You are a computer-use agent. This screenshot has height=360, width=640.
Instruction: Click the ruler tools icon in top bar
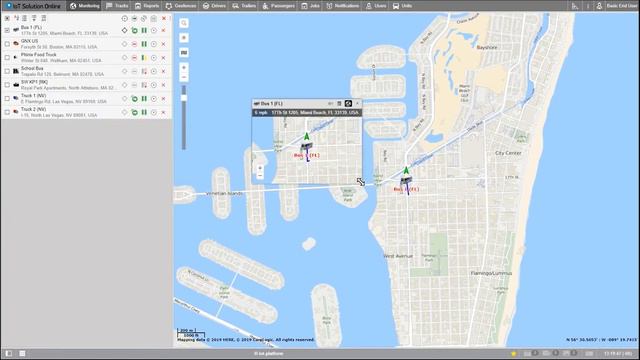point(575,6)
